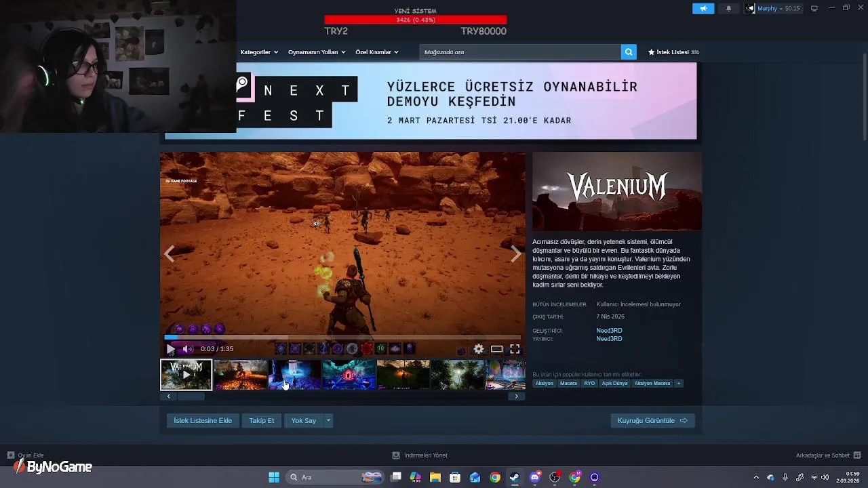Image resolution: width=868 pixels, height=488 pixels.
Task: Select the green forest thumbnail
Action: click(458, 375)
